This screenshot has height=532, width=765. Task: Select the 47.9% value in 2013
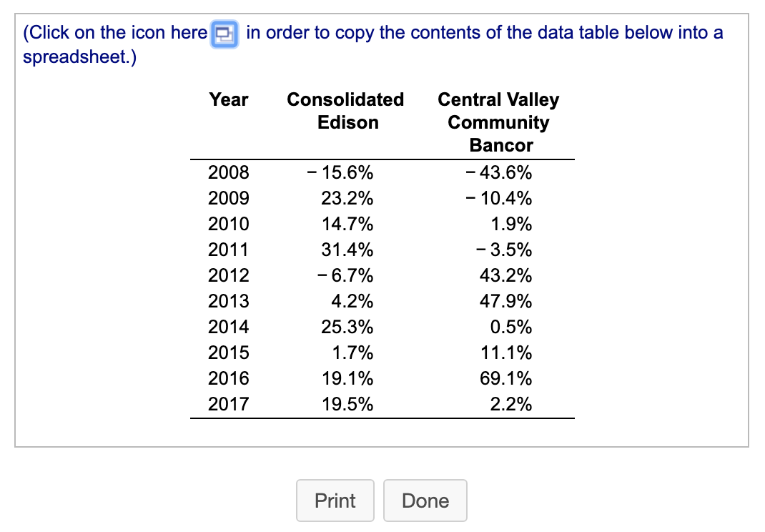507,301
